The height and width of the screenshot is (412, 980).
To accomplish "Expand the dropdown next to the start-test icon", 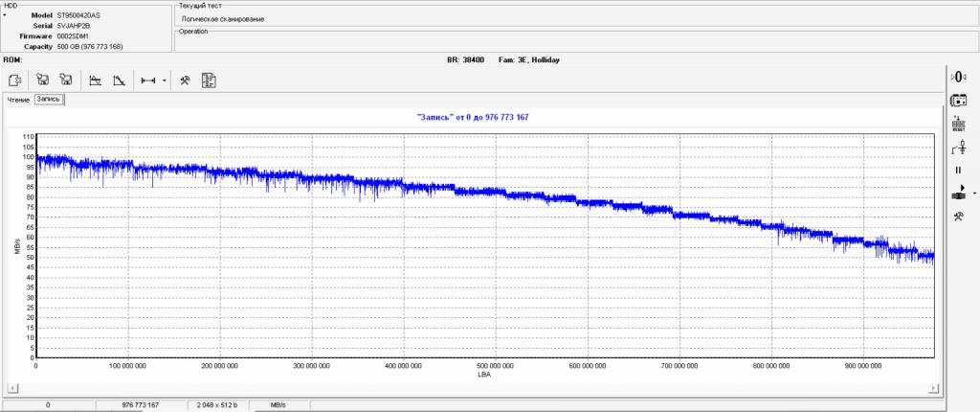I will (973, 193).
